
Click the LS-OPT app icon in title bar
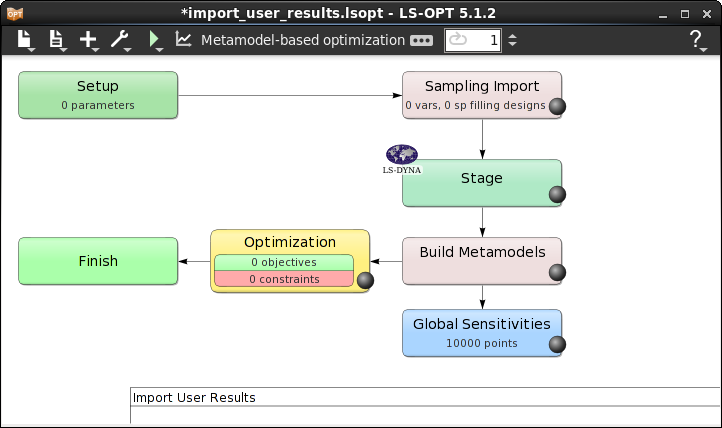point(15,14)
